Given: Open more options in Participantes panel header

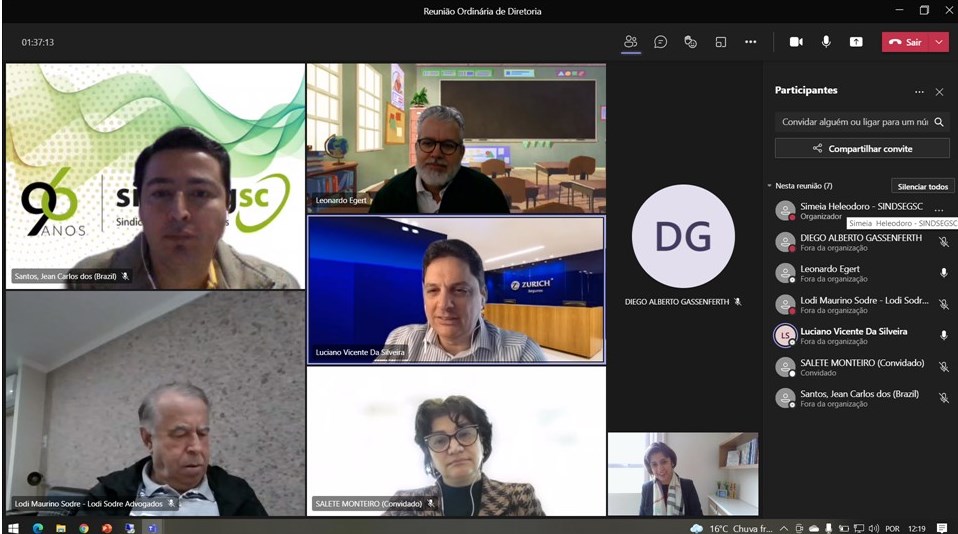Looking at the screenshot, I should click(919, 91).
